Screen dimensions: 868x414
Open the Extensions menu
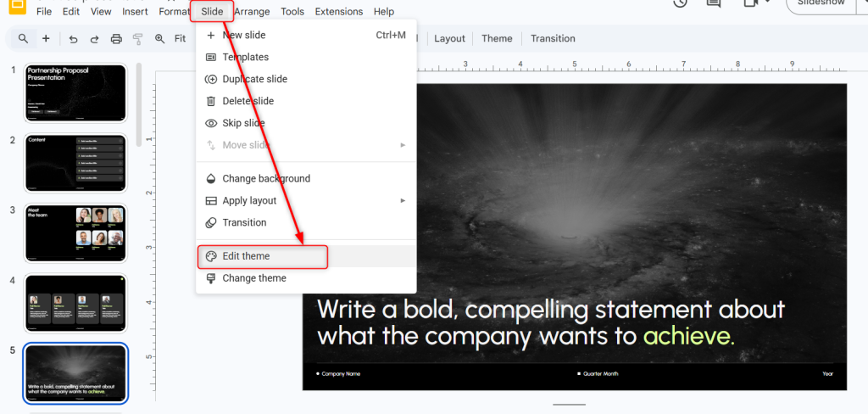coord(339,11)
